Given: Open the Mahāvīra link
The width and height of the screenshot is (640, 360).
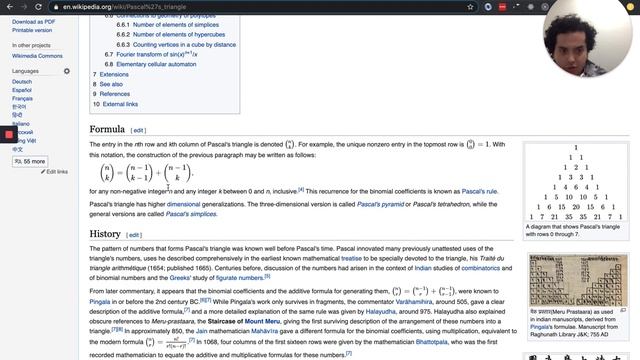Looking at the screenshot, I should [264, 331].
